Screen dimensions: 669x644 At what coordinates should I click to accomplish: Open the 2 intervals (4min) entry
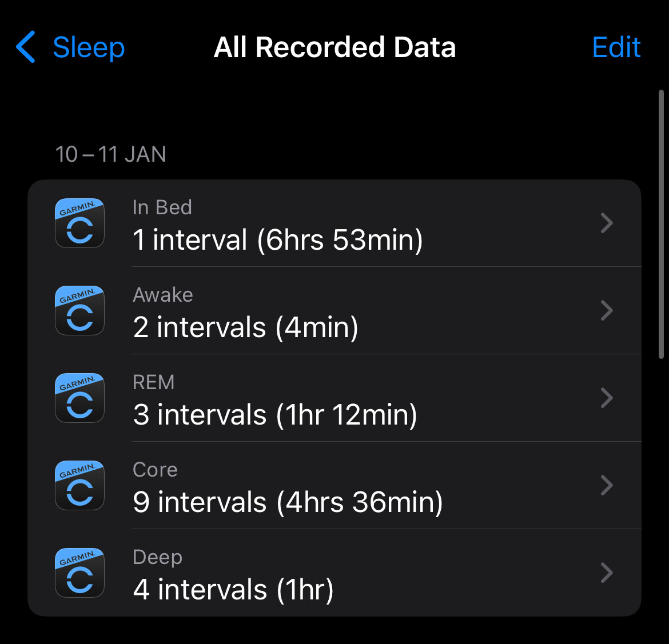click(246, 327)
